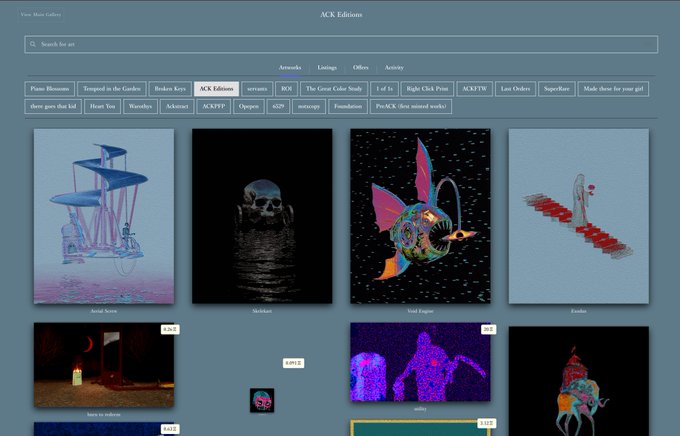The image size is (680, 436).
Task: Choose the Broken Keys collection
Action: (x=170, y=89)
